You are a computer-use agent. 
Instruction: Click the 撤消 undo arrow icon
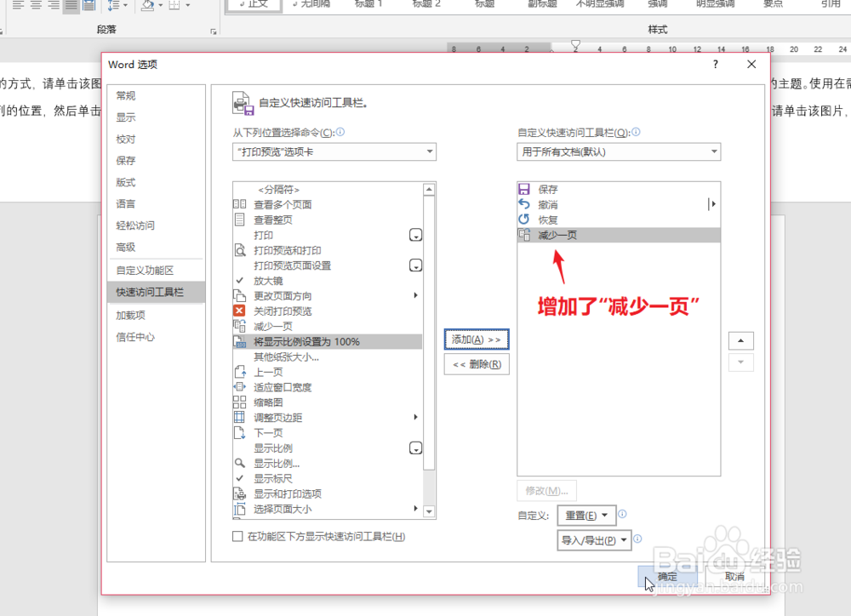[523, 204]
